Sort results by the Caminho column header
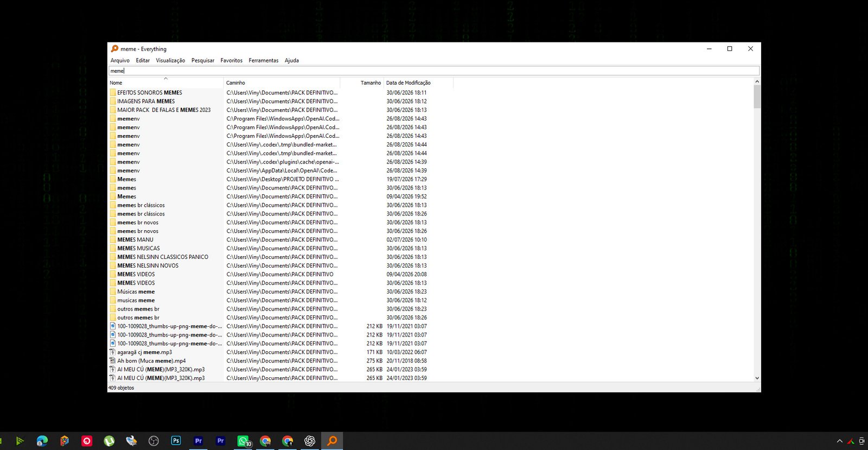 (282, 83)
